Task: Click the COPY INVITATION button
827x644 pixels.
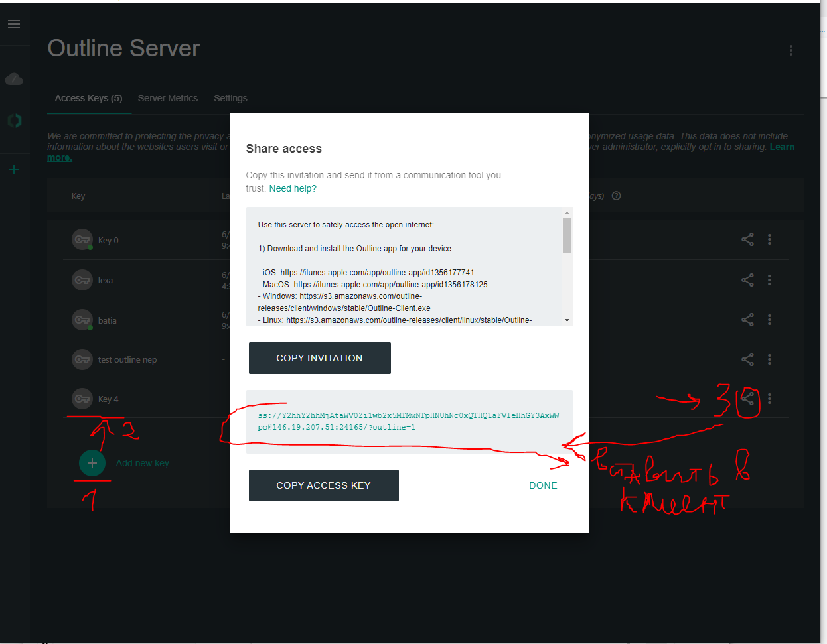Action: (319, 358)
